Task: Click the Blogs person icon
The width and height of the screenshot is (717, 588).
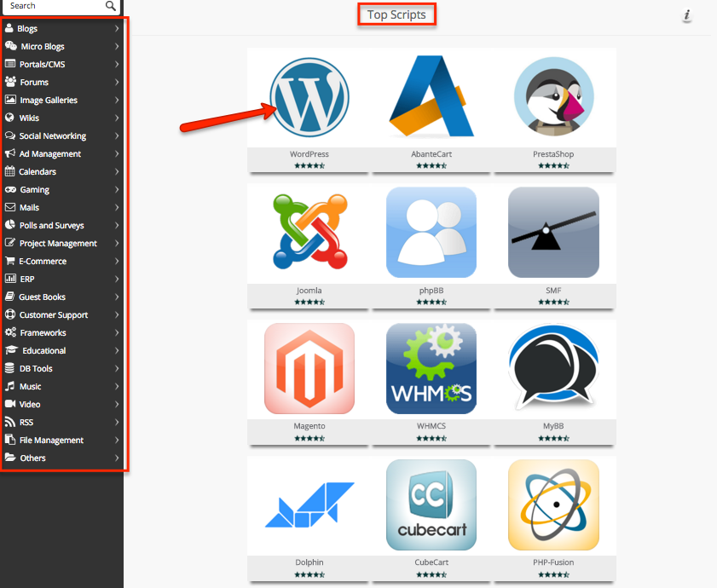Action: pos(9,28)
